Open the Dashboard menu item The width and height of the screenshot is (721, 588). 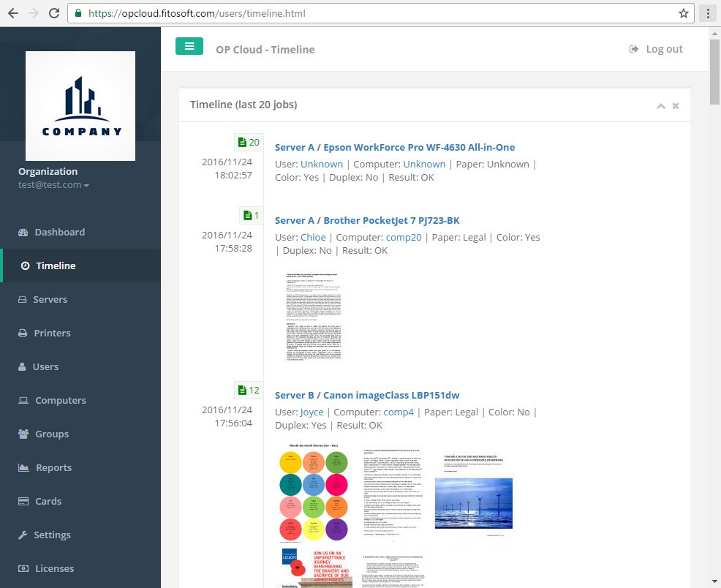point(80,232)
